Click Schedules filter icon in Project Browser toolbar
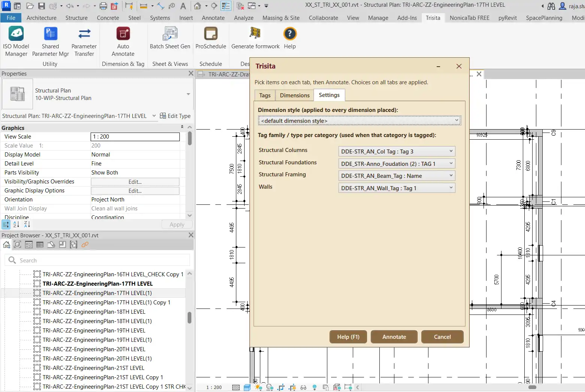The width and height of the screenshot is (585, 392). pyautogui.click(x=40, y=244)
